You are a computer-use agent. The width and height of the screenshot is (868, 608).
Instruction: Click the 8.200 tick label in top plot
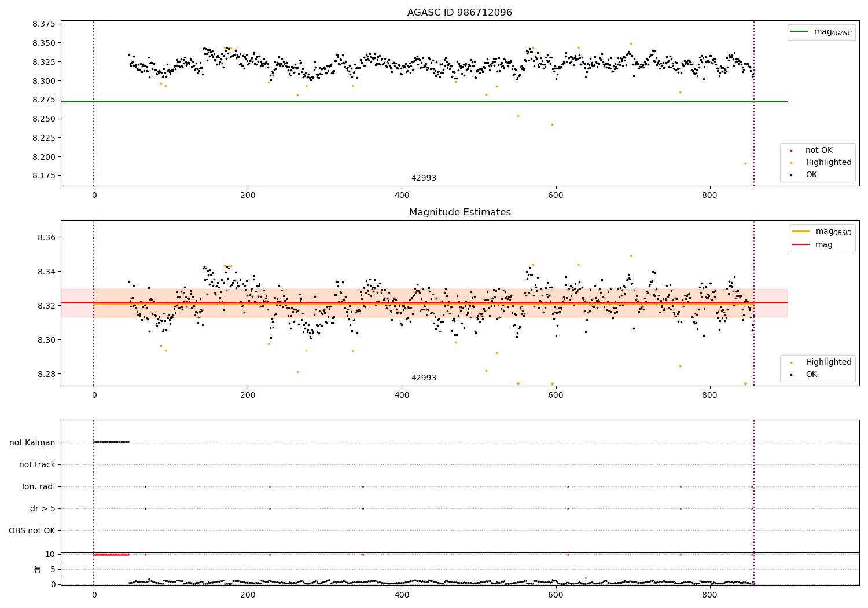click(x=43, y=157)
